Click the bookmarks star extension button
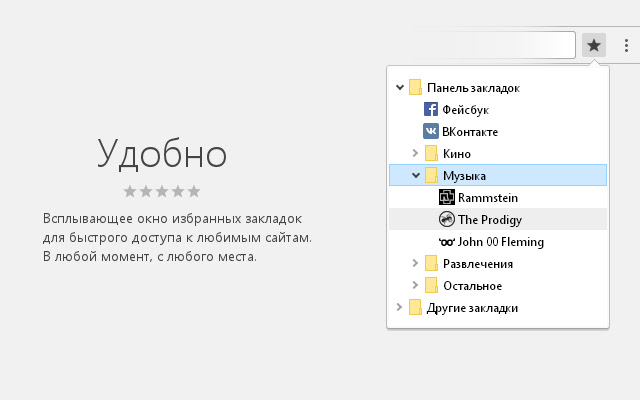 coord(593,45)
